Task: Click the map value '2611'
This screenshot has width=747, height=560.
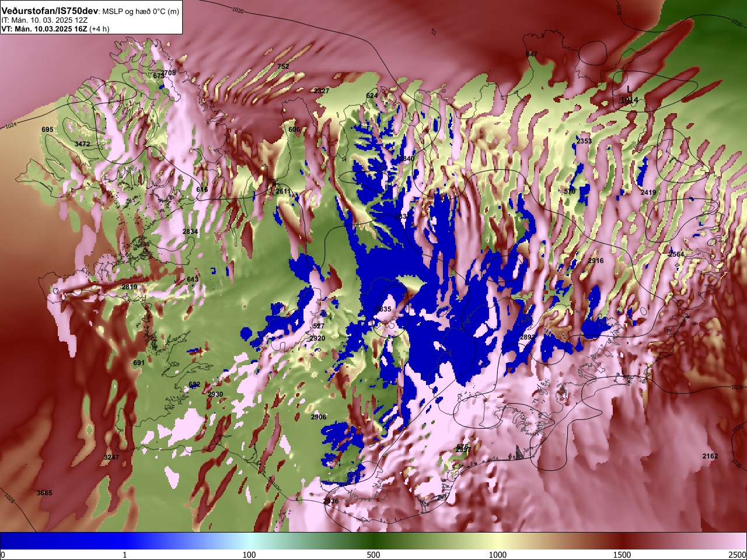Action: [283, 191]
